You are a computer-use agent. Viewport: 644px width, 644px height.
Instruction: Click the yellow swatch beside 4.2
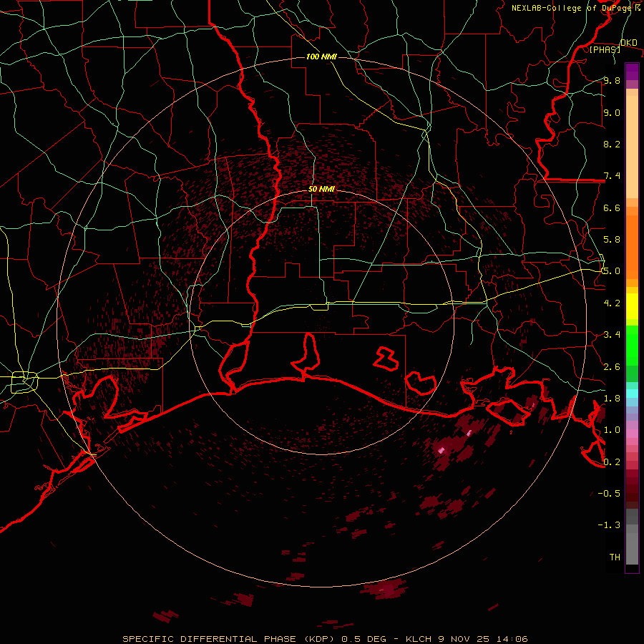[632, 306]
